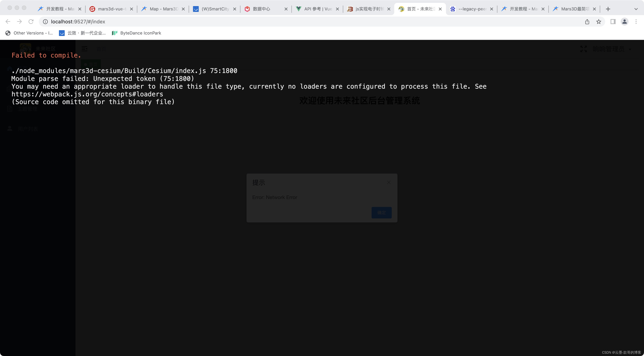Open the browser side panel
Viewport: 644px width, 356px height.
click(613, 22)
